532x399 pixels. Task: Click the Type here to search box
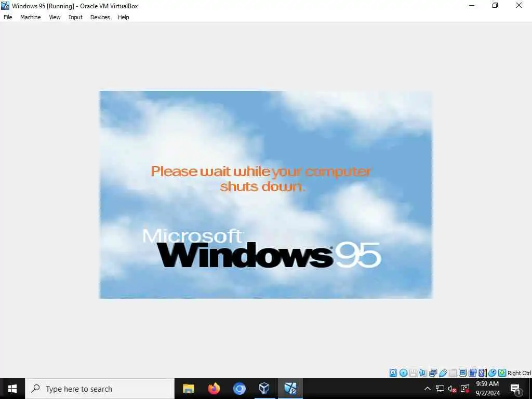pyautogui.click(x=100, y=389)
